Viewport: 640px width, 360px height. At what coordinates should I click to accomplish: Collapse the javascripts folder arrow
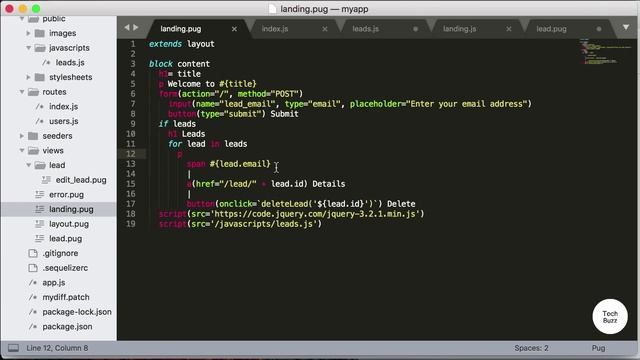pos(28,48)
